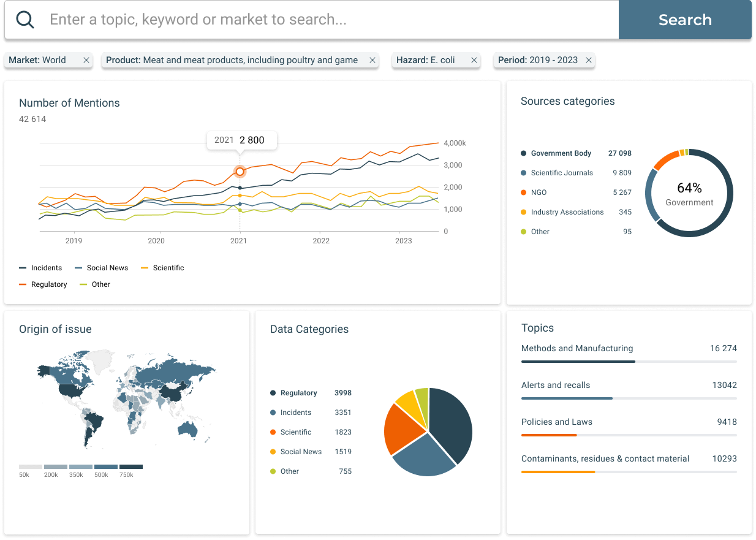The height and width of the screenshot is (540, 756).
Task: Click the highlighted 2021 data point
Action: tap(240, 172)
